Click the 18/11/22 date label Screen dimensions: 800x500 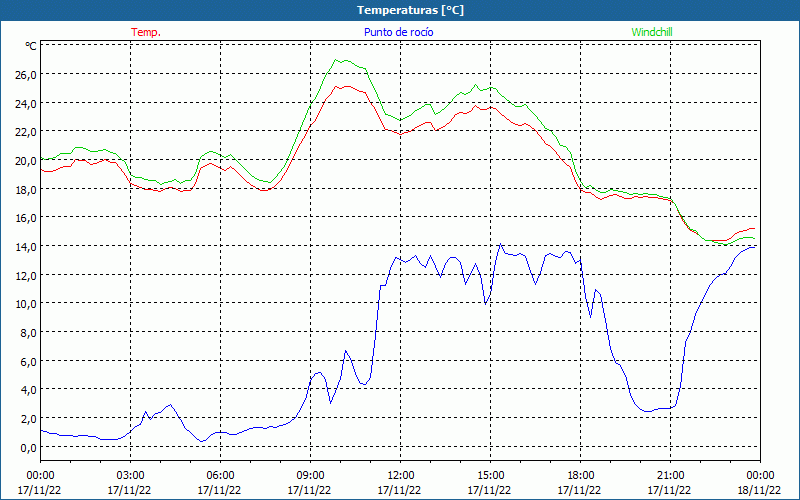click(x=760, y=490)
